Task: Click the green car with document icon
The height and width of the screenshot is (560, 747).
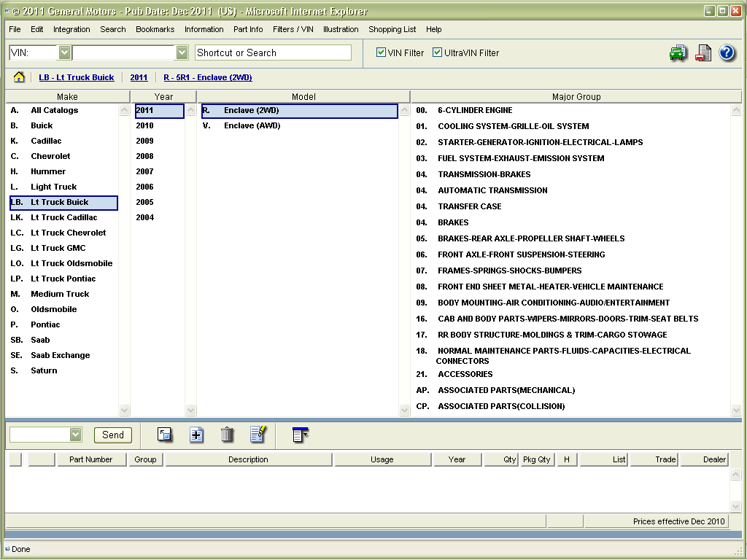Action: (x=678, y=52)
